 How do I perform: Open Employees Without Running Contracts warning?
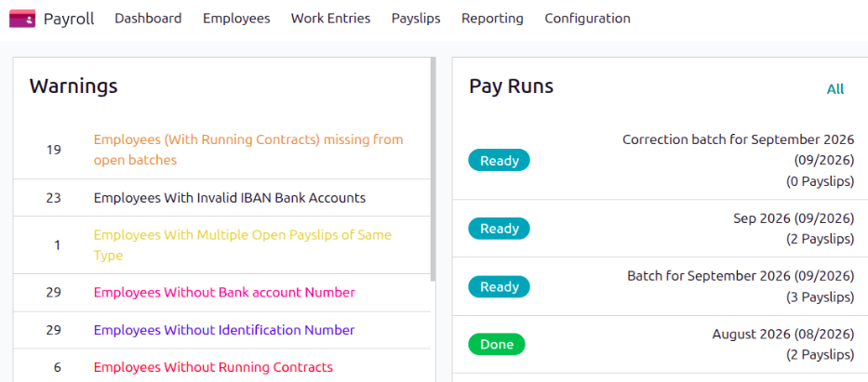pos(213,367)
